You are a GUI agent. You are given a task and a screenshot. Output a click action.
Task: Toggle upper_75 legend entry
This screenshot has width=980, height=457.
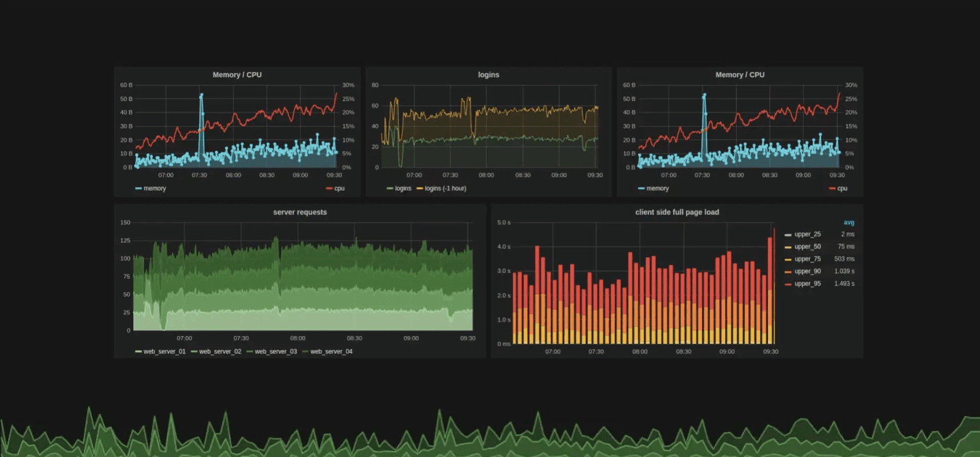pyautogui.click(x=803, y=259)
